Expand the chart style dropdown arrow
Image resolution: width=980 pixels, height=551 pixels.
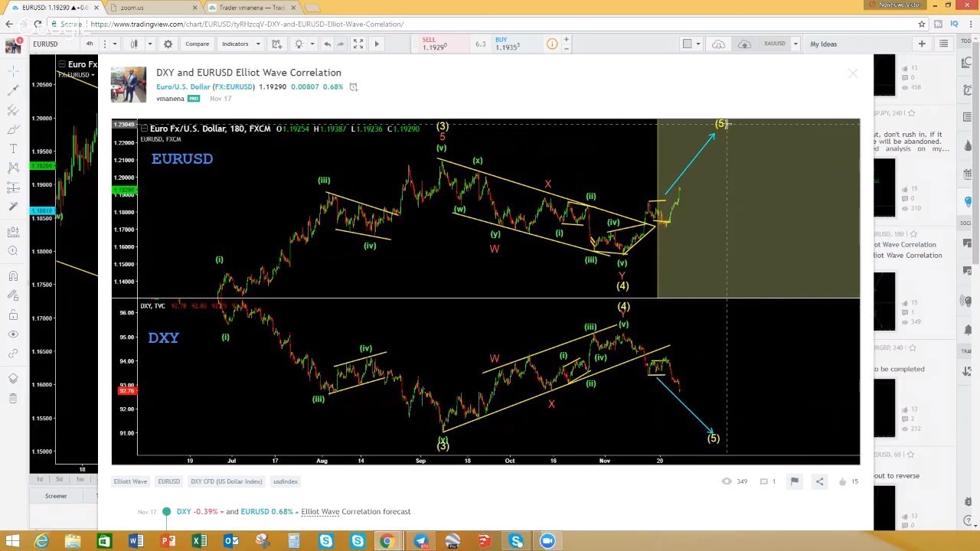(x=150, y=44)
